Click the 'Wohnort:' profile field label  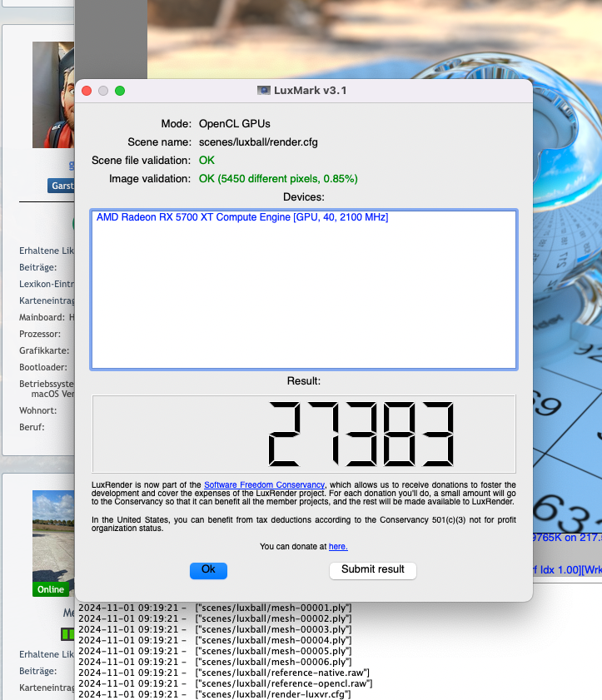pyautogui.click(x=38, y=410)
